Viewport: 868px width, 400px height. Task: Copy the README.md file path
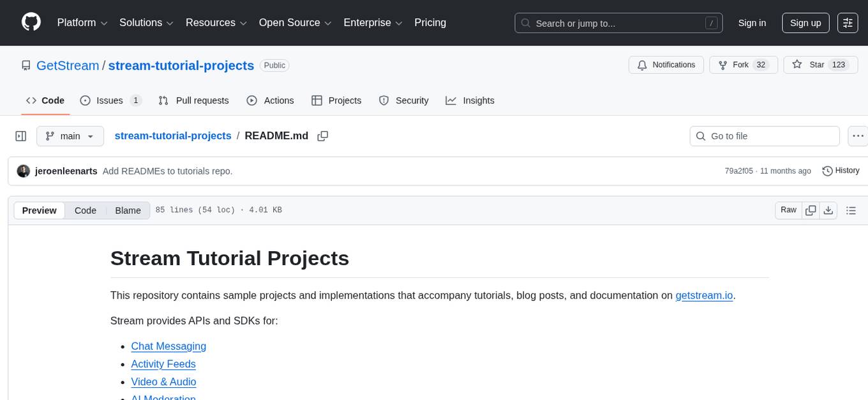point(322,136)
